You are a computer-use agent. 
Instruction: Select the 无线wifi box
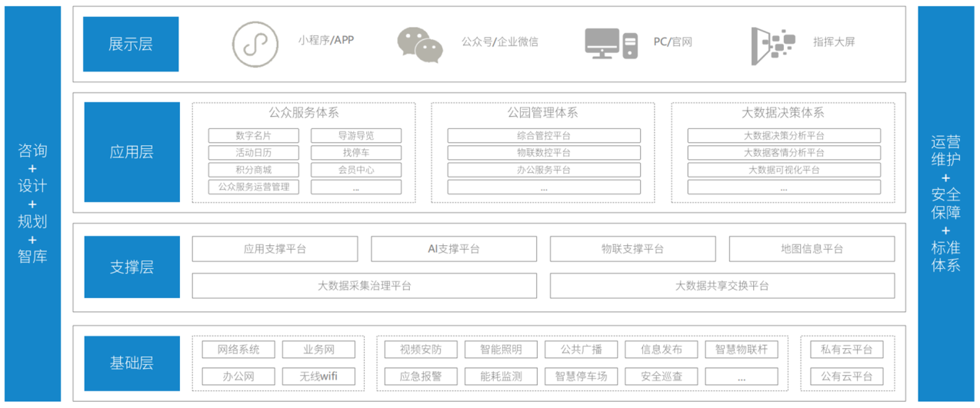tap(318, 376)
